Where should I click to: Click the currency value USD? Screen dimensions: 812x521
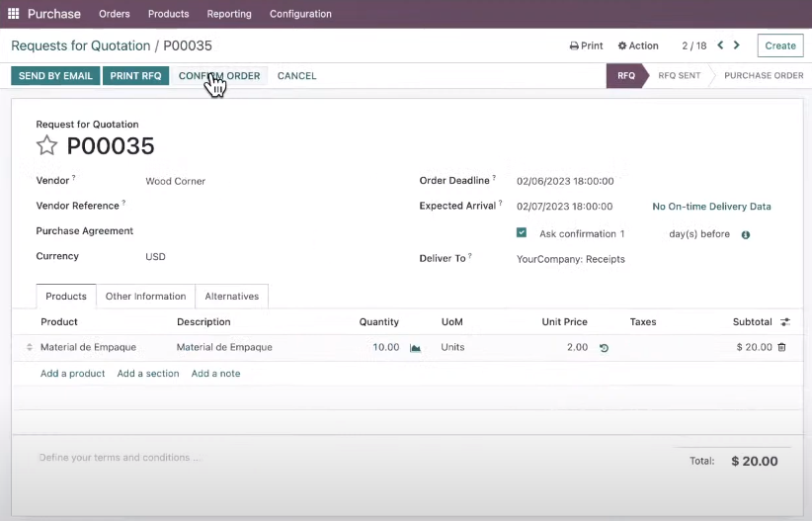coord(155,257)
